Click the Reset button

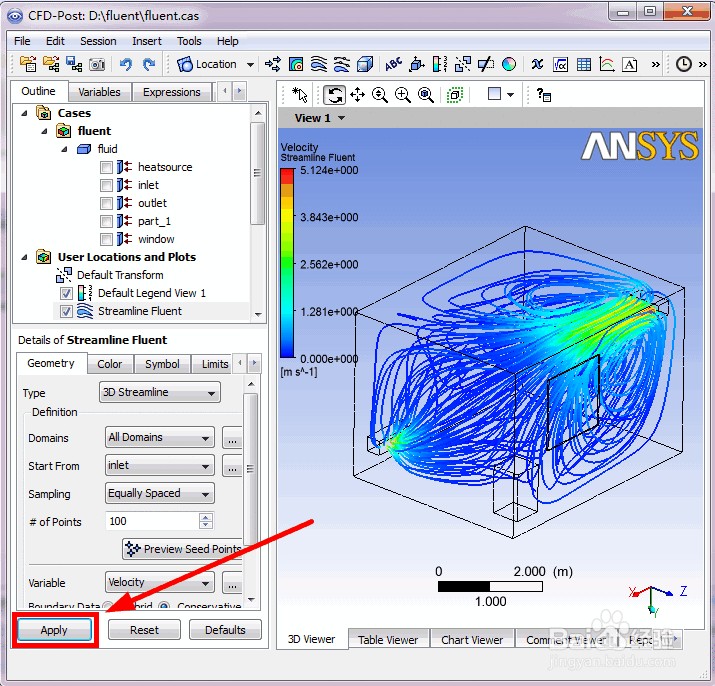(144, 630)
